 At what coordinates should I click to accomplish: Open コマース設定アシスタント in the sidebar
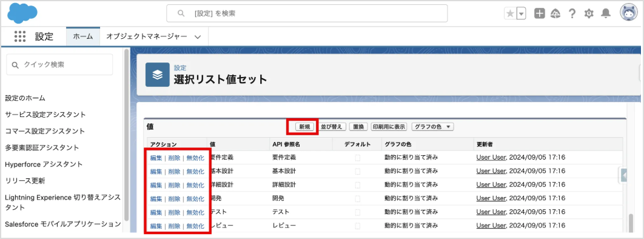pyautogui.click(x=45, y=131)
